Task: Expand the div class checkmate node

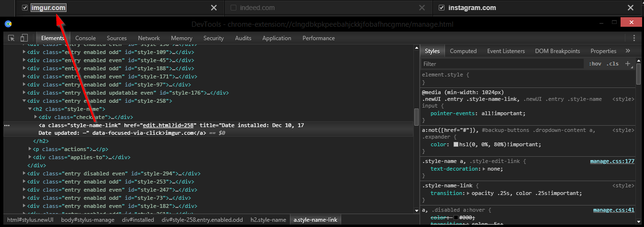Action: click(36, 117)
